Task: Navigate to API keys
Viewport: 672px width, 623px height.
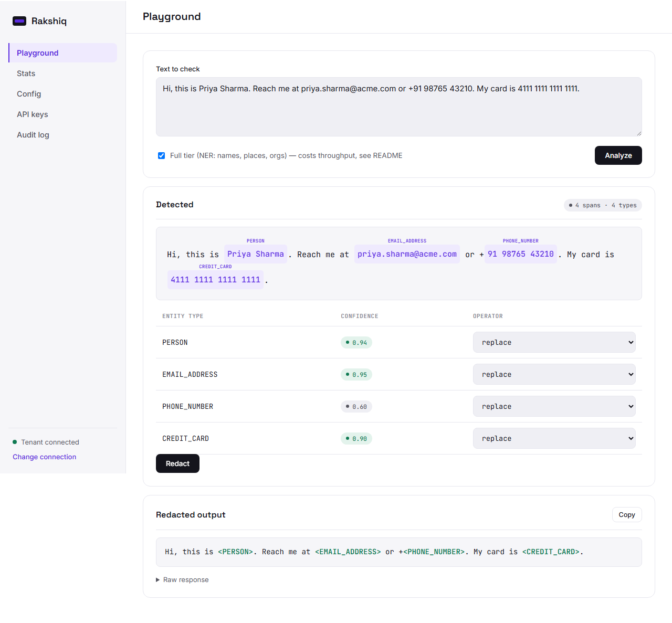Action: click(62, 114)
